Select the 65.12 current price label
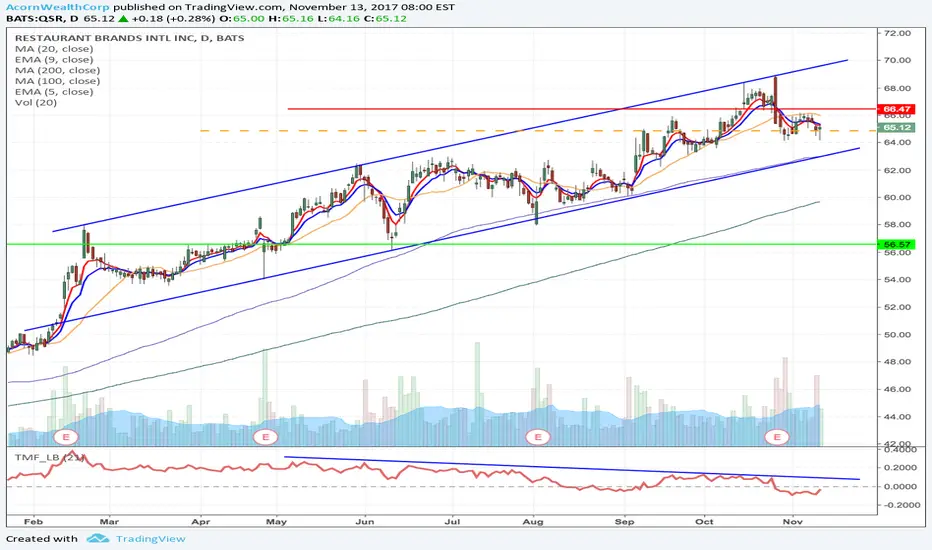Image resolution: width=932 pixels, height=550 pixels. click(x=897, y=128)
